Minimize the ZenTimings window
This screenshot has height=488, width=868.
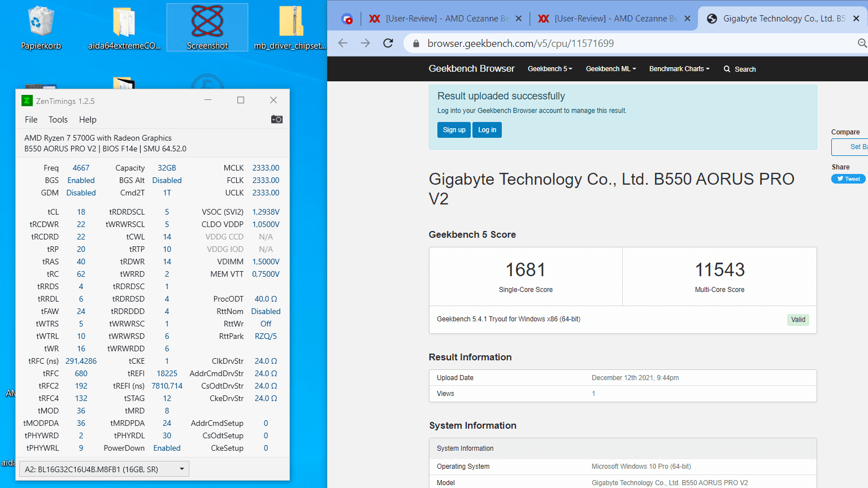coord(208,100)
